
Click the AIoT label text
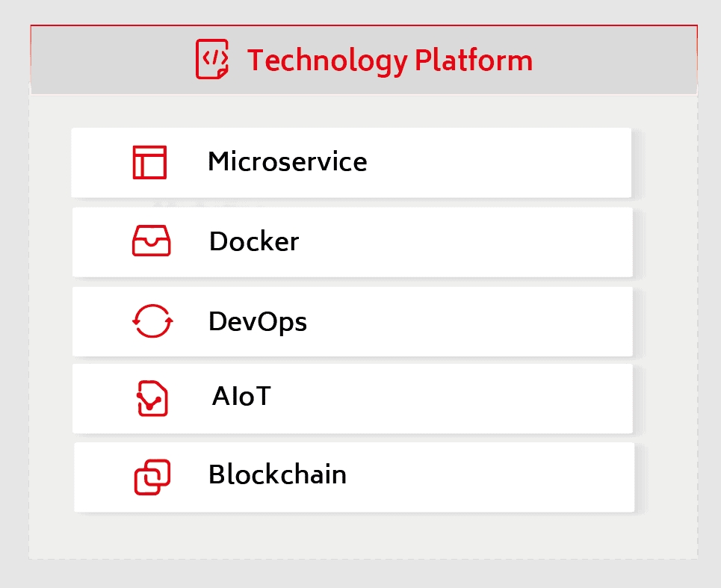pyautogui.click(x=241, y=396)
